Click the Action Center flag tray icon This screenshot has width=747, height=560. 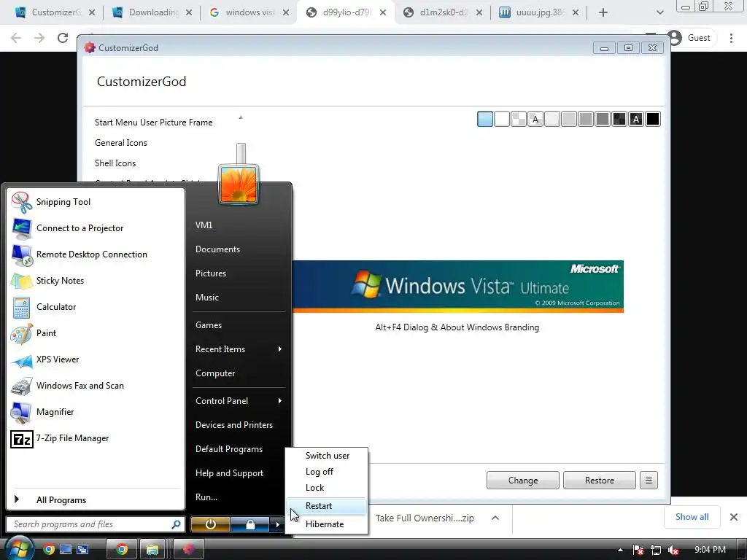(x=638, y=550)
